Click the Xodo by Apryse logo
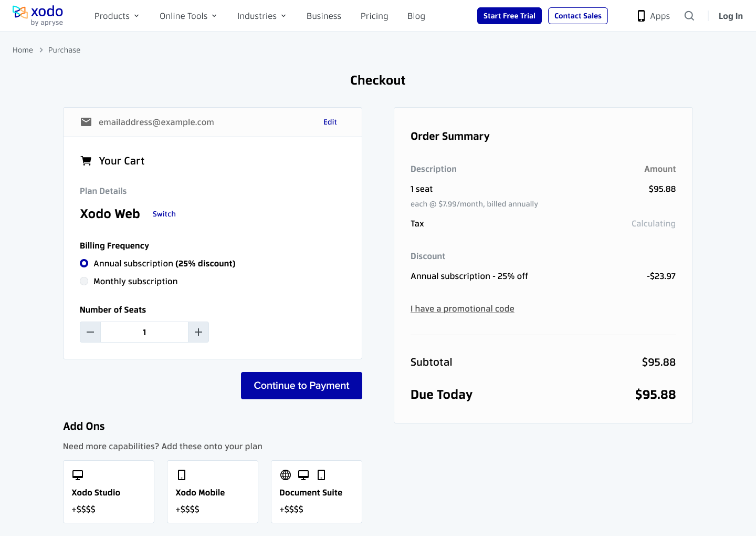The image size is (756, 538). (38, 15)
